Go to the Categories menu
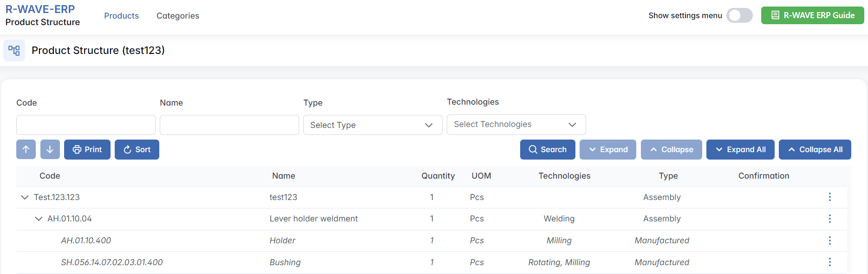Screen dimensions: 868x274 [x=177, y=16]
